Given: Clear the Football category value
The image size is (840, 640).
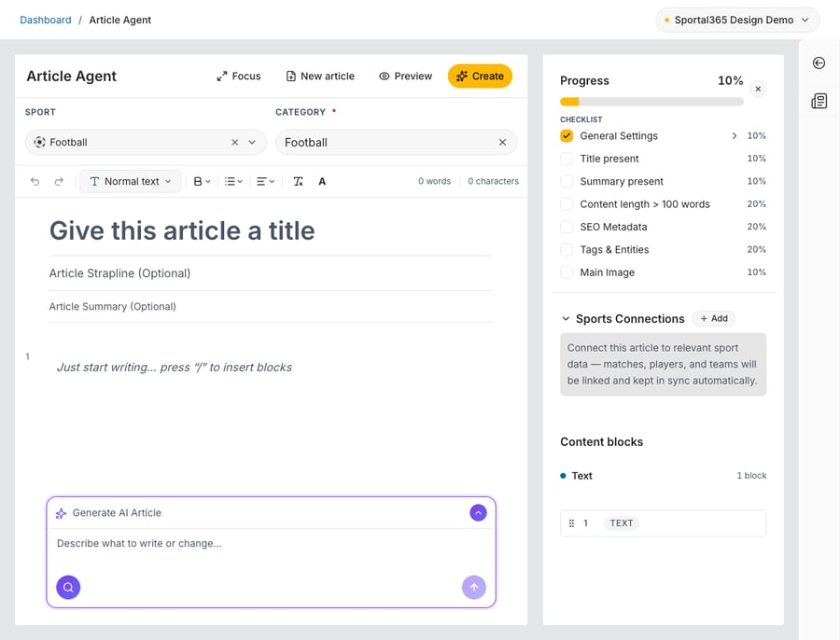Looking at the screenshot, I should click(502, 143).
